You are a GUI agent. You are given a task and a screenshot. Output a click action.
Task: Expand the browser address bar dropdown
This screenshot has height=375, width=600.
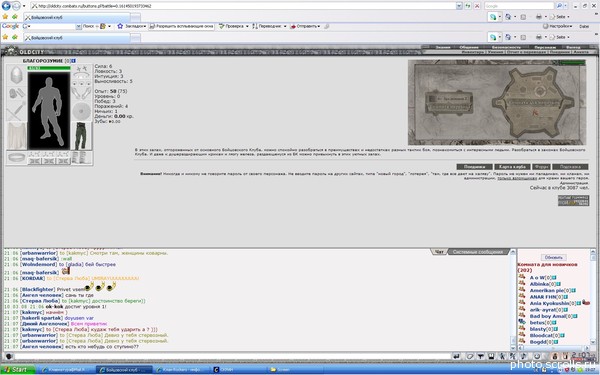(x=459, y=6)
